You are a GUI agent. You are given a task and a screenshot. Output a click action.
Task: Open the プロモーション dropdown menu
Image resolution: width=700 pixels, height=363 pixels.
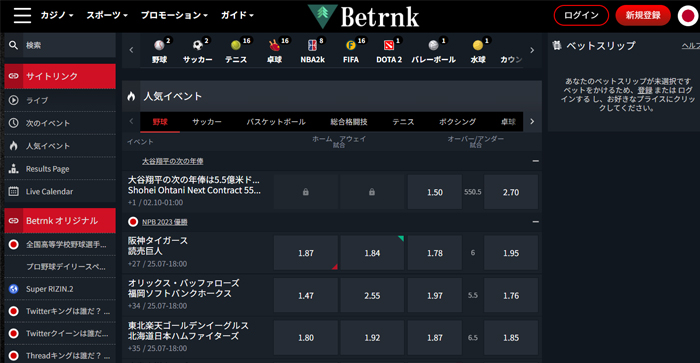click(174, 15)
